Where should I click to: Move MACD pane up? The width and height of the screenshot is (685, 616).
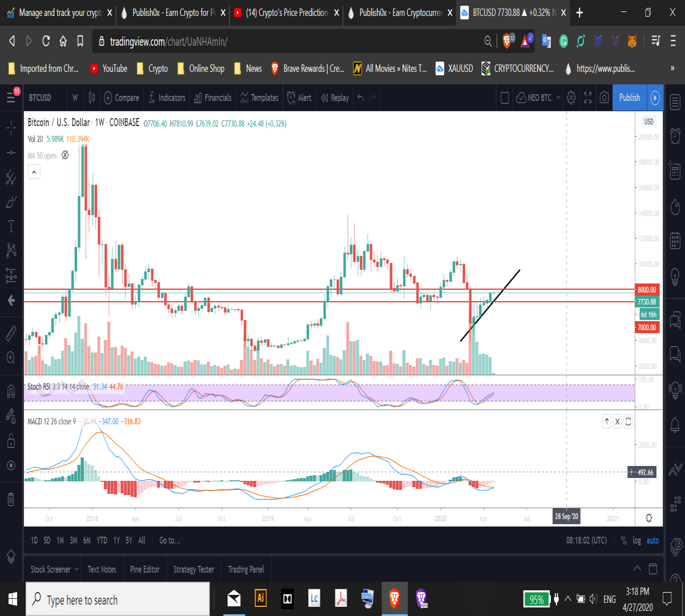(x=606, y=422)
